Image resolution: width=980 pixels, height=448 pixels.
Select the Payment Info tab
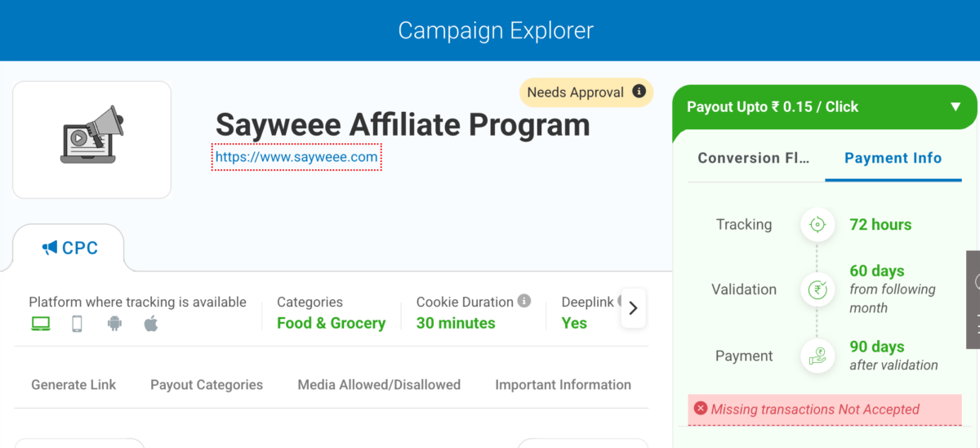point(893,158)
